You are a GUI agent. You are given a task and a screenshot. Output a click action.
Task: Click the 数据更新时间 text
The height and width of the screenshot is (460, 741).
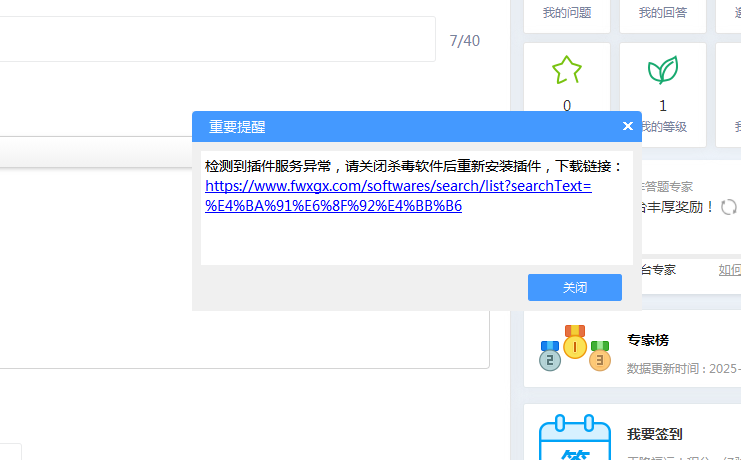pos(683,368)
